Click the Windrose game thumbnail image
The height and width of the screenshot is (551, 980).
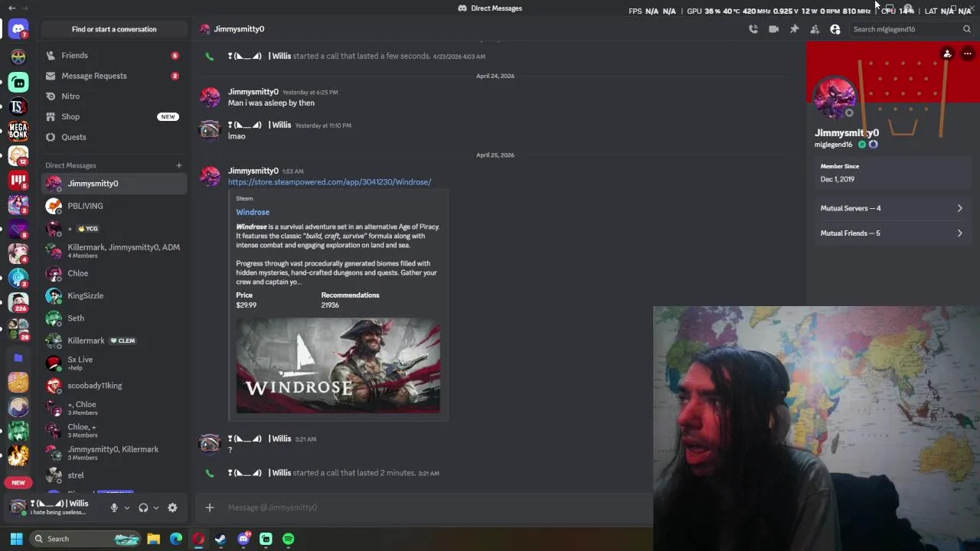pos(338,366)
